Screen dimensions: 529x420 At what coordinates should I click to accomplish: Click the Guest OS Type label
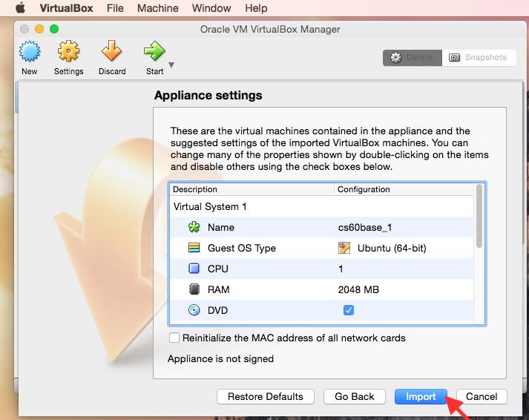click(x=242, y=249)
